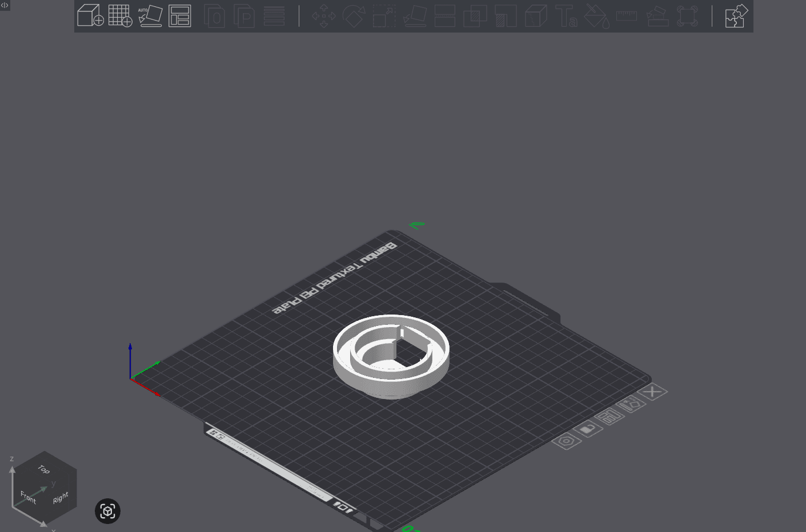This screenshot has height=532, width=806.
Task: Add a new object to the plate
Action: coord(90,16)
